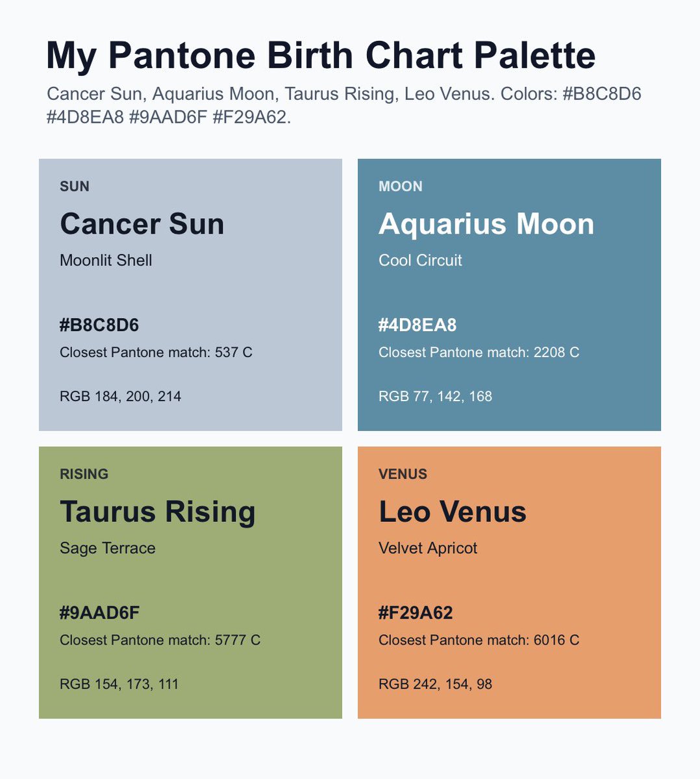Click the My Pantone Birth Chart Palette title
This screenshot has height=779, width=700.
point(321,55)
